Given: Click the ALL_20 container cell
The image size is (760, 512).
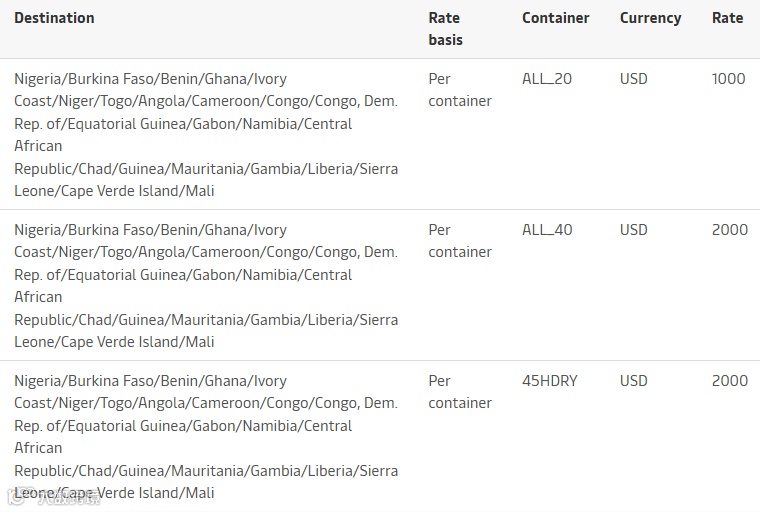Looking at the screenshot, I should (x=547, y=79).
